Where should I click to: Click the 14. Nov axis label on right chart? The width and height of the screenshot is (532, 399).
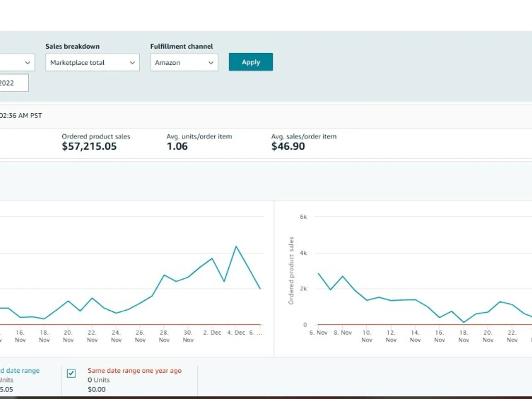(x=415, y=336)
